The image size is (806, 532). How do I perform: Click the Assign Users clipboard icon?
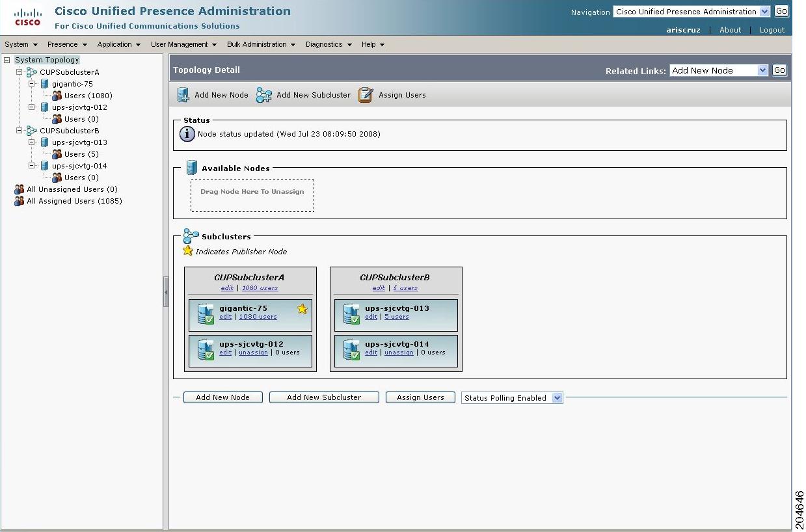pyautogui.click(x=366, y=95)
